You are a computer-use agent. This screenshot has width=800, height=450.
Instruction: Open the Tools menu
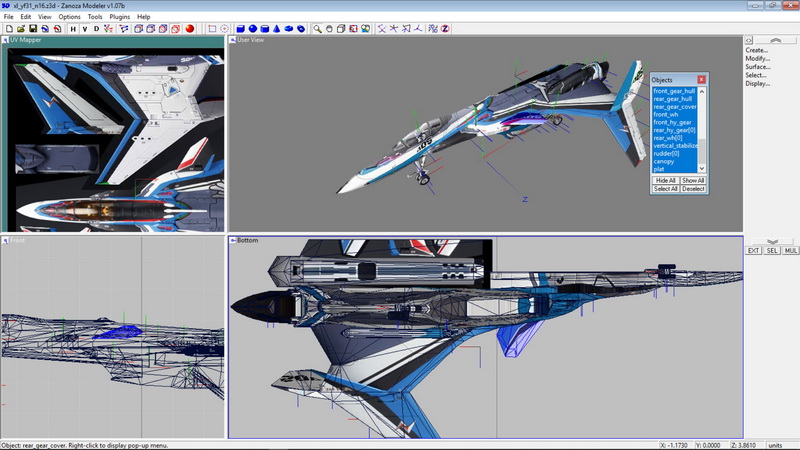95,17
